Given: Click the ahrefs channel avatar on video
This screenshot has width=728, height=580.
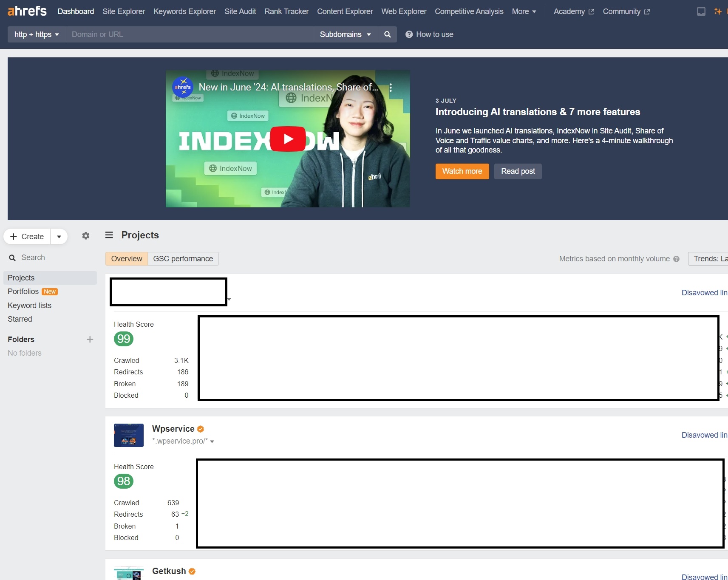Looking at the screenshot, I should (x=183, y=87).
